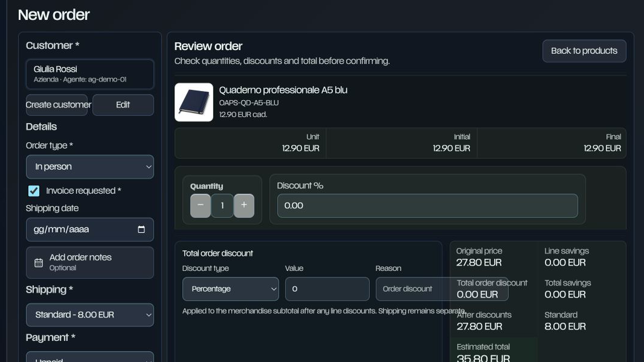Click the Order discount reason field
The image size is (644, 362).
(x=442, y=289)
